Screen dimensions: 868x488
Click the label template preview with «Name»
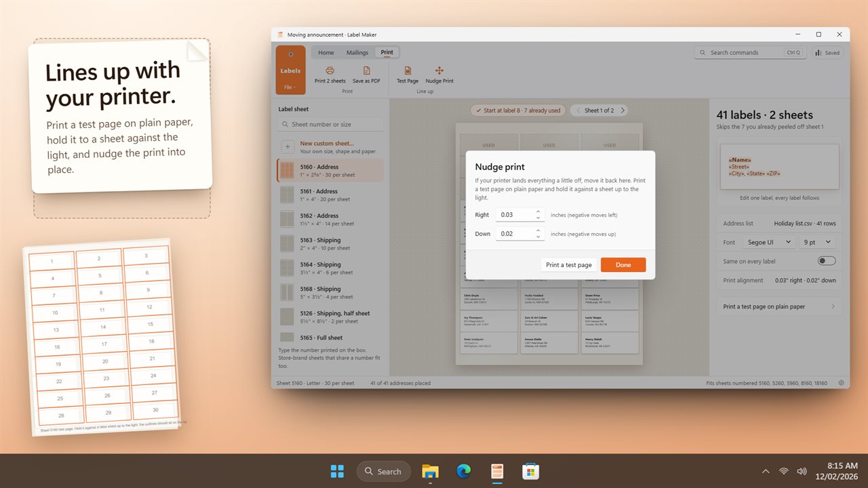(x=780, y=167)
